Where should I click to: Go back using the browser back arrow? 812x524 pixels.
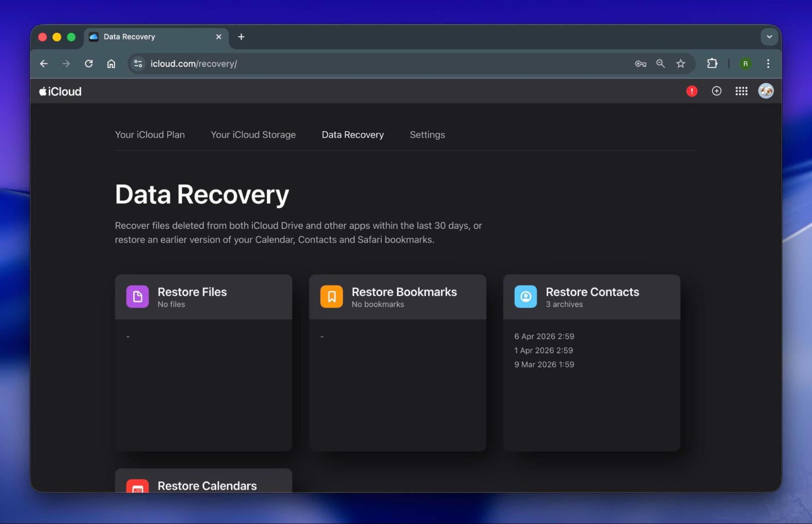click(x=44, y=64)
